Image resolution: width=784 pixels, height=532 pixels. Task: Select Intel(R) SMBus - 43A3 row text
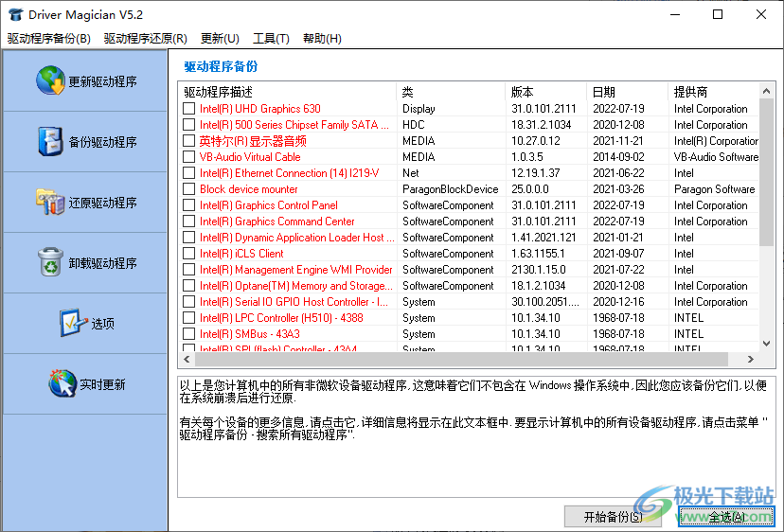coord(250,333)
